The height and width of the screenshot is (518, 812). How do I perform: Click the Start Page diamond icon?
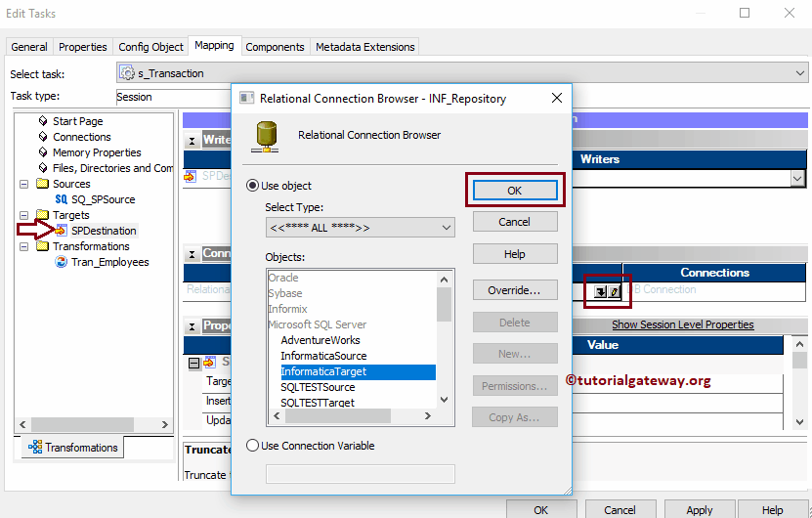[x=43, y=120]
